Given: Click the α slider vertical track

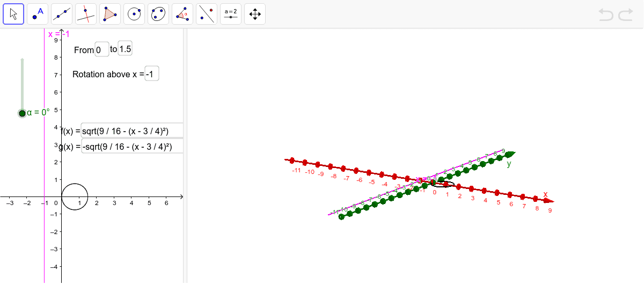Looking at the screenshot, I should click(x=22, y=85).
